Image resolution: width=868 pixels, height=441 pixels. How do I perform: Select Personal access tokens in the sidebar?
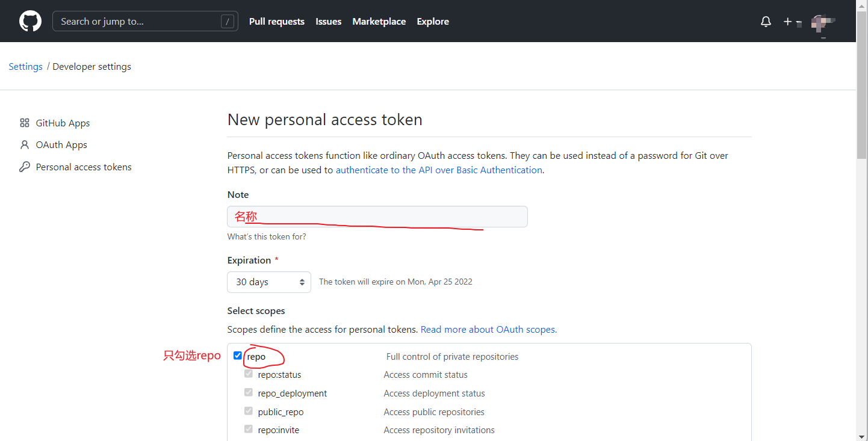pos(84,167)
